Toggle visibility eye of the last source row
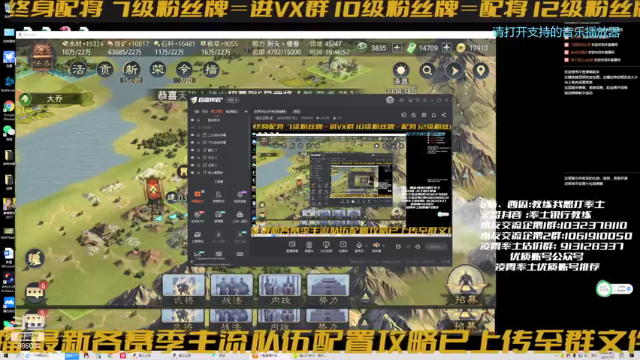Image resolution: width=640 pixels, height=360 pixels. (x=192, y=172)
